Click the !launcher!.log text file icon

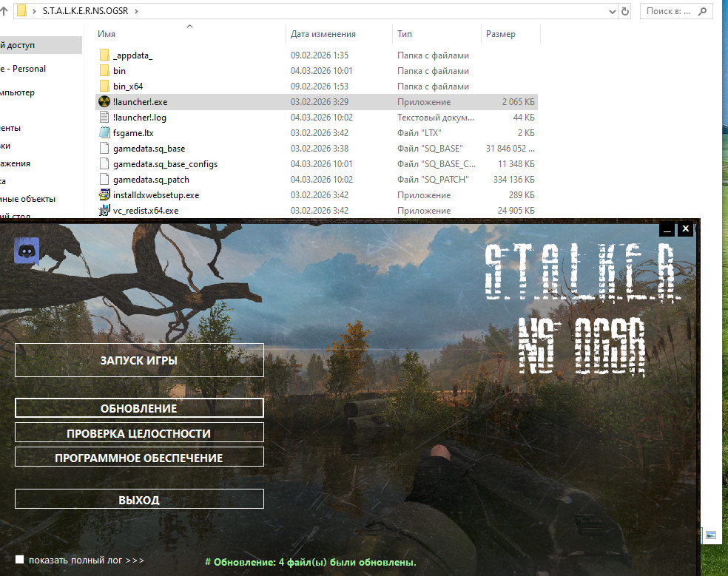(x=104, y=118)
